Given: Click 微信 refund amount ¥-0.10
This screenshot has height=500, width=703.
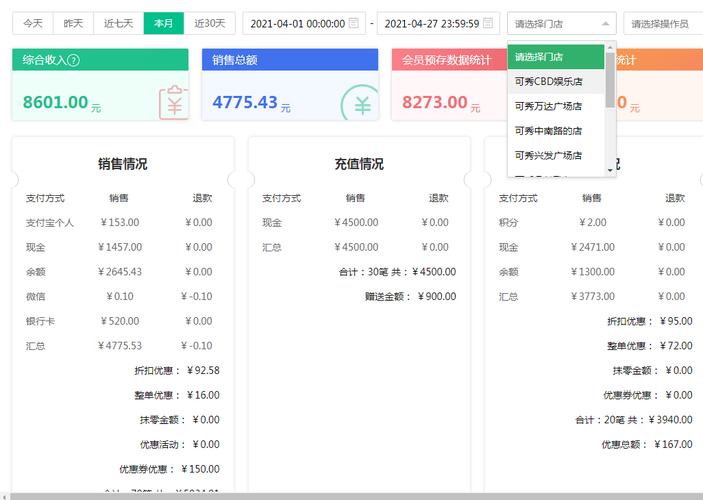Looking at the screenshot, I should click(x=197, y=296).
